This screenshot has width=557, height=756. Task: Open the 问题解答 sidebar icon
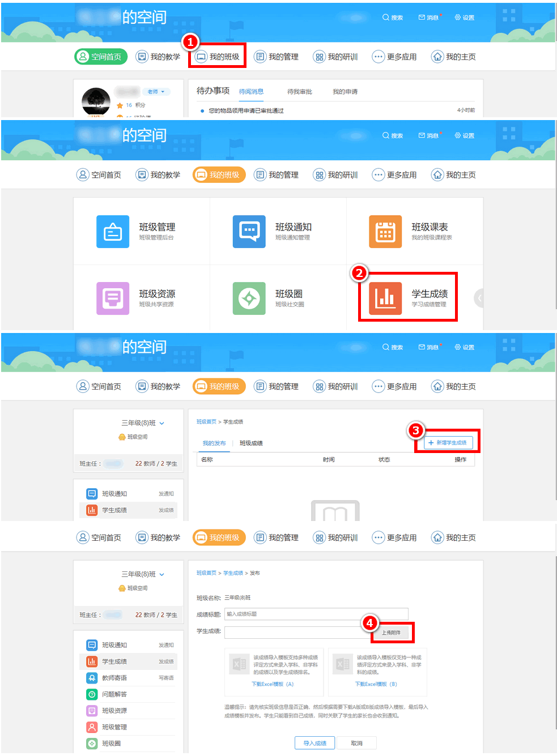click(92, 694)
